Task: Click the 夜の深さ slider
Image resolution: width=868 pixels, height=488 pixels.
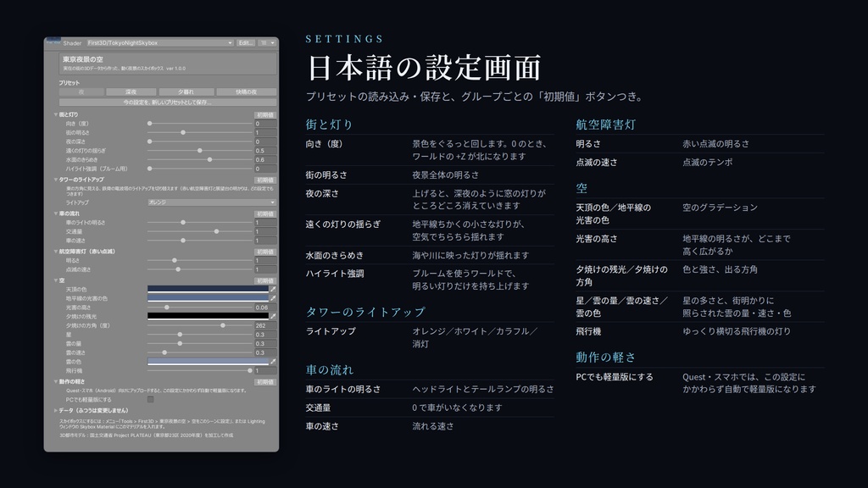Action: pyautogui.click(x=200, y=141)
